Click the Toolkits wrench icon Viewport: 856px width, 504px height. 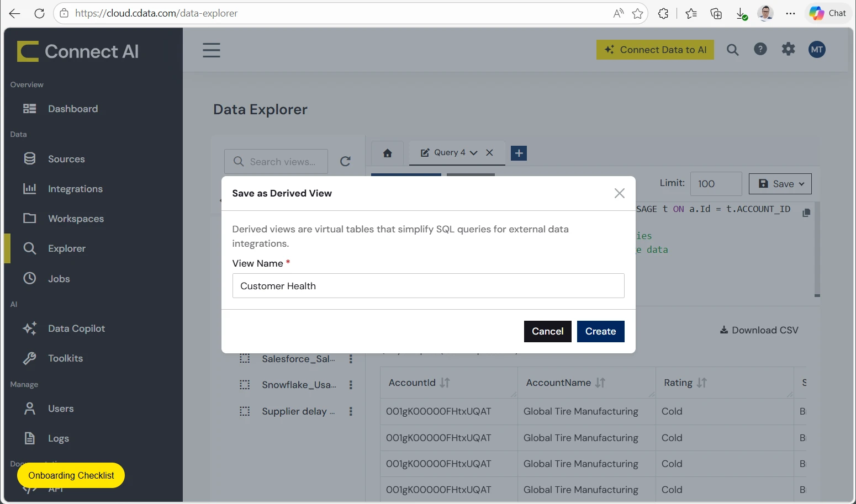coord(30,358)
